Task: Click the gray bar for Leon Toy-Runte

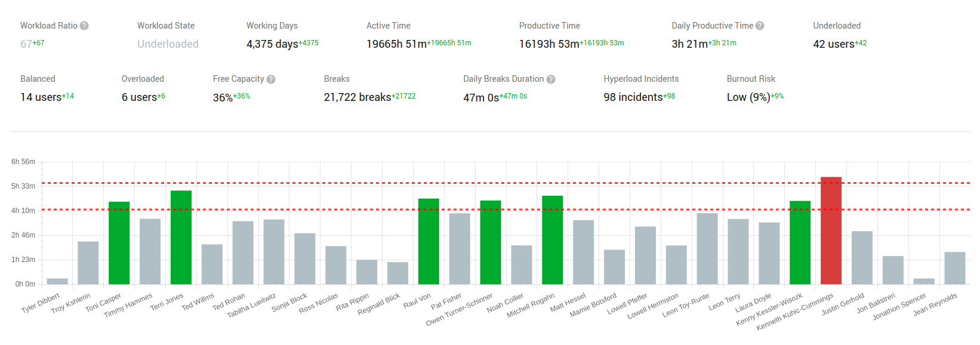Action: [707, 248]
